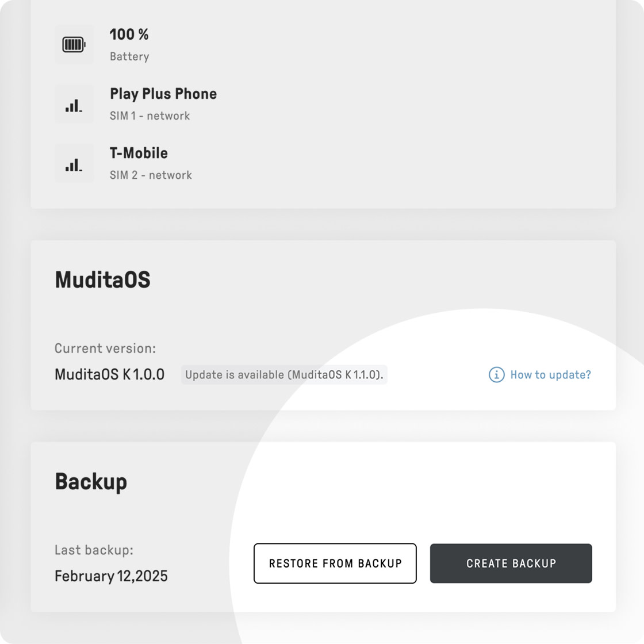Click the SIM 1 signal strength icon

(x=74, y=106)
